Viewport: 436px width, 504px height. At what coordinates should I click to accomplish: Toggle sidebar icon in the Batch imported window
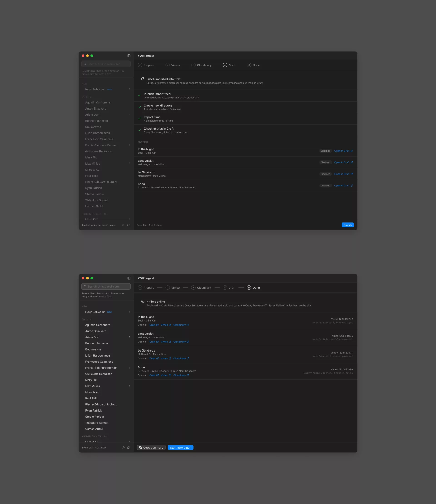pos(129,56)
